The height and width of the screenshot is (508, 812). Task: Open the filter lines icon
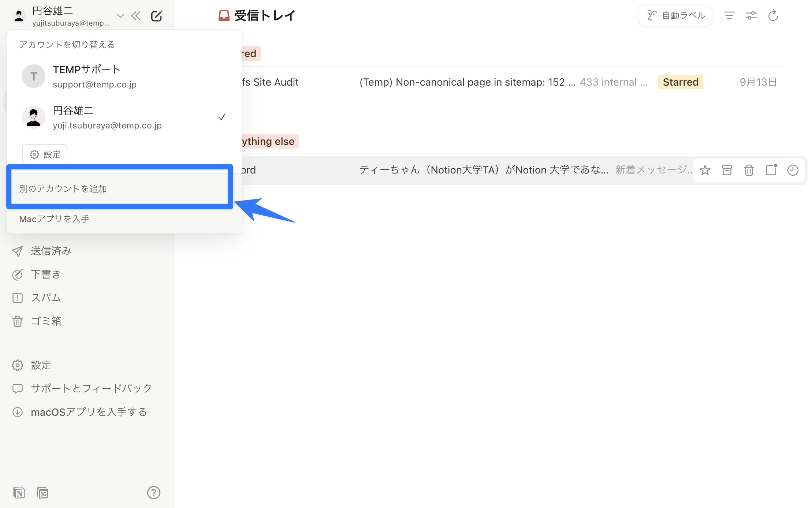tap(729, 15)
